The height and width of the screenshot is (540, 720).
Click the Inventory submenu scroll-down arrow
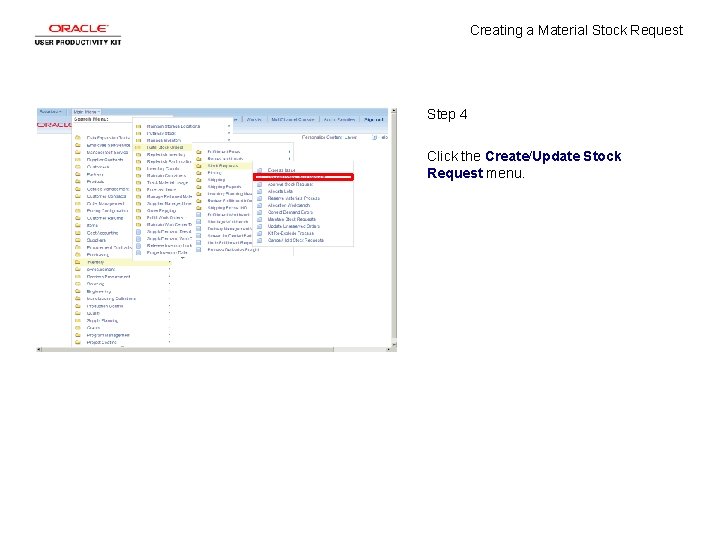(183, 258)
